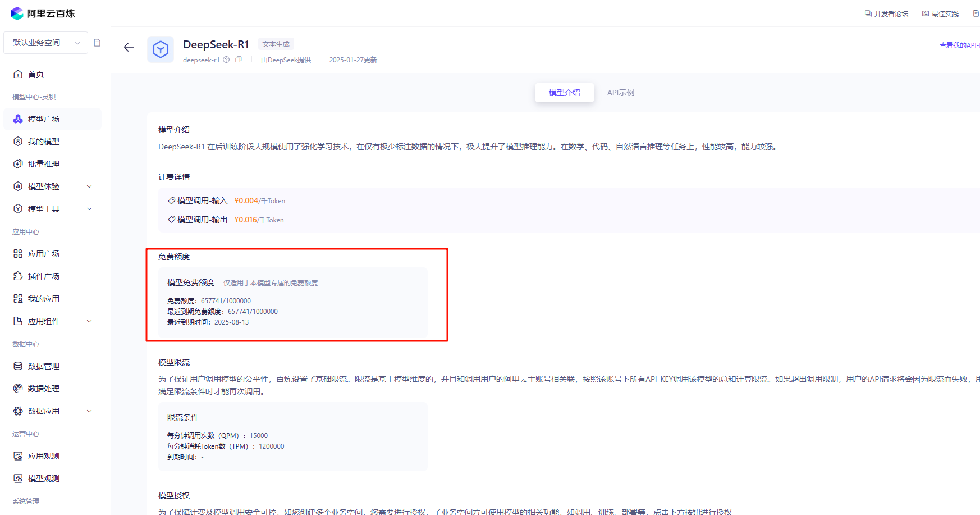
Task: Open 最佳实践 link in top bar
Action: pos(941,13)
